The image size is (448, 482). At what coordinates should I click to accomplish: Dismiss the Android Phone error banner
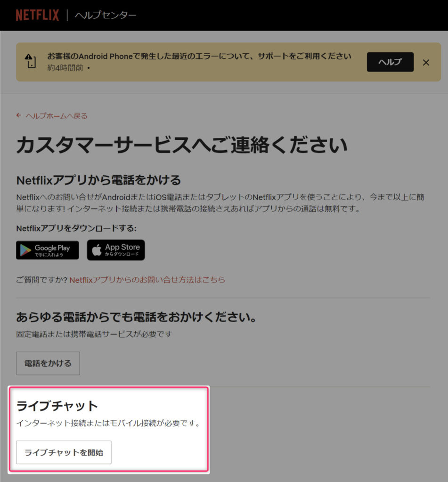click(426, 63)
